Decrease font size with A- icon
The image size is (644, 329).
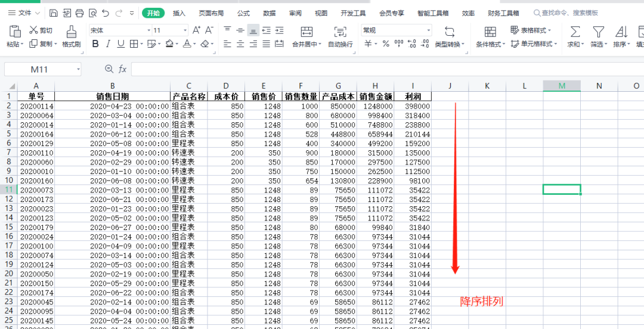click(x=209, y=30)
